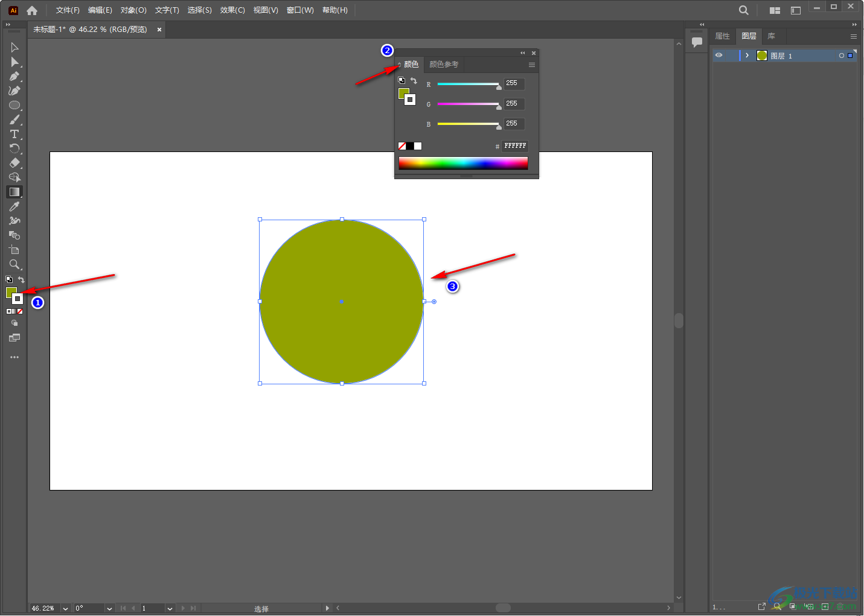This screenshot has width=864, height=616.
Task: Open the rotate view angle dropdown
Action: tap(109, 608)
